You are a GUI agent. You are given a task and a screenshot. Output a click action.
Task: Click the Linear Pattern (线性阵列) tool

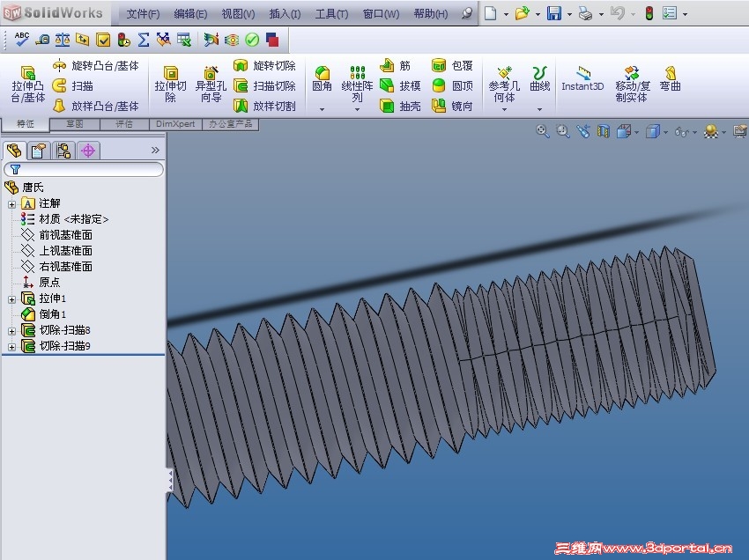[x=357, y=85]
